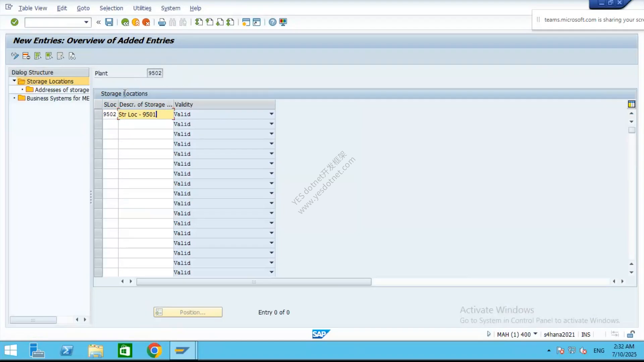Click the red Cancel icon
This screenshot has height=362, width=644.
click(146, 22)
